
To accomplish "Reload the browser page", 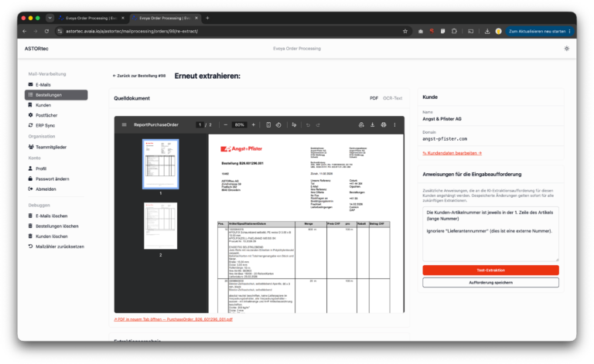I will [x=46, y=32].
